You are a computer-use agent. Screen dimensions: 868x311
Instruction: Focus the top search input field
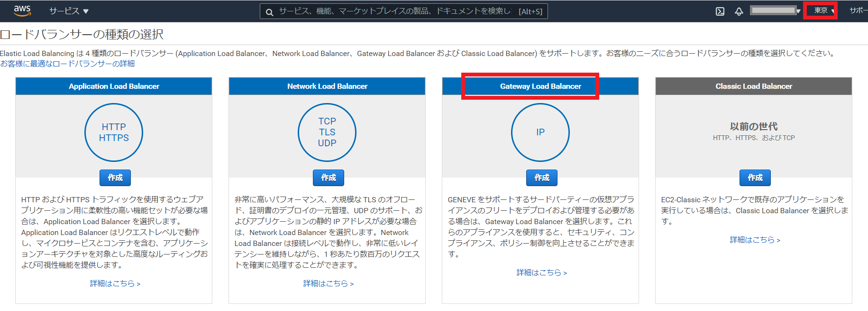tap(403, 11)
